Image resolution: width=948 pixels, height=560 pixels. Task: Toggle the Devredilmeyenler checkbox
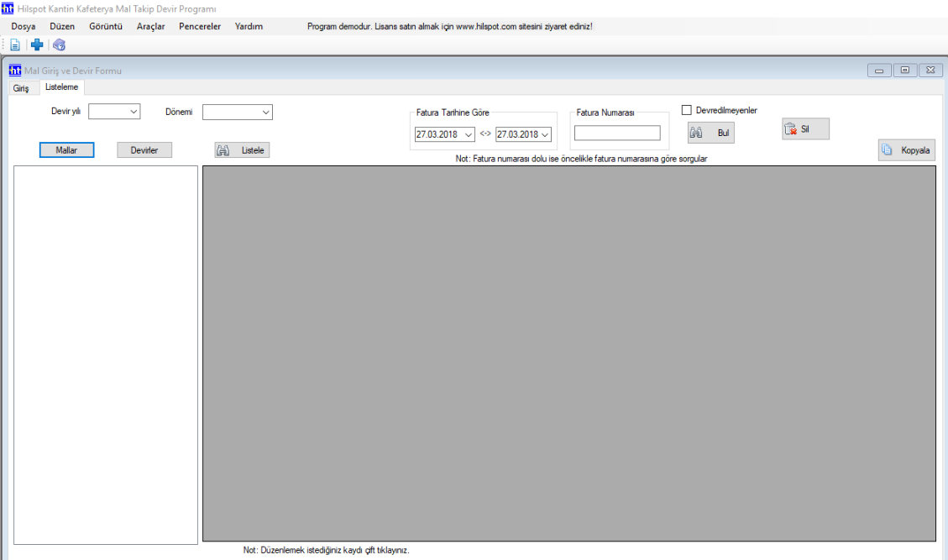[x=686, y=110]
